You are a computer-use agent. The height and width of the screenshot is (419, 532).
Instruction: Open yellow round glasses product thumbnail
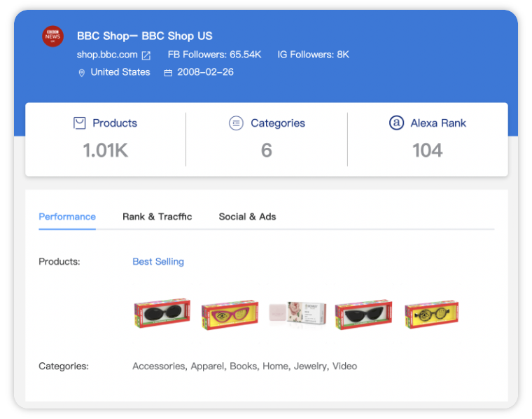(431, 314)
